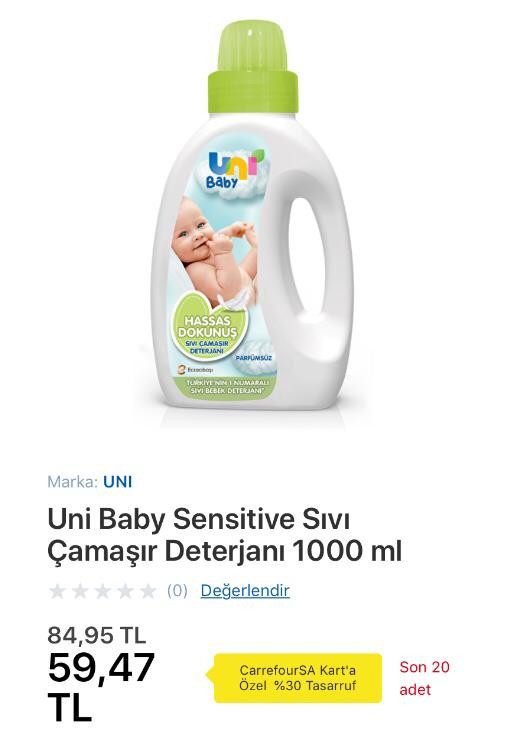
Task: Click the yellow CarrefourSA Kart savings badge
Action: pos(295,677)
